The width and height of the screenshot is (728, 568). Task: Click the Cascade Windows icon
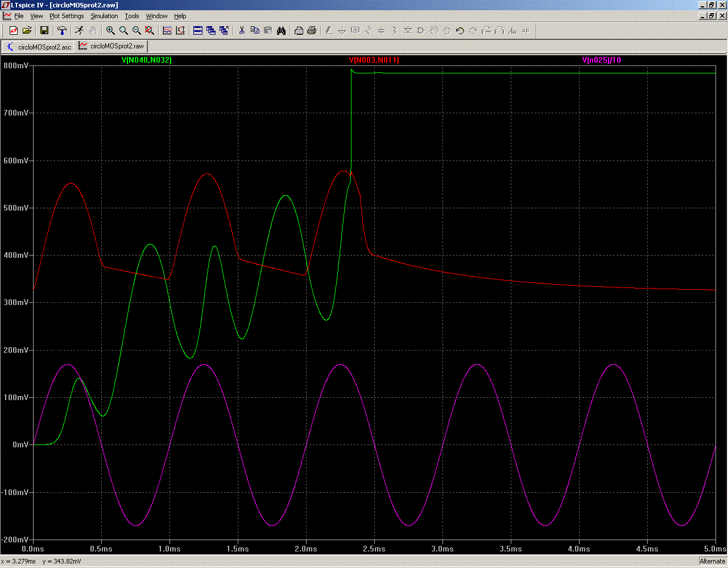pos(211,31)
